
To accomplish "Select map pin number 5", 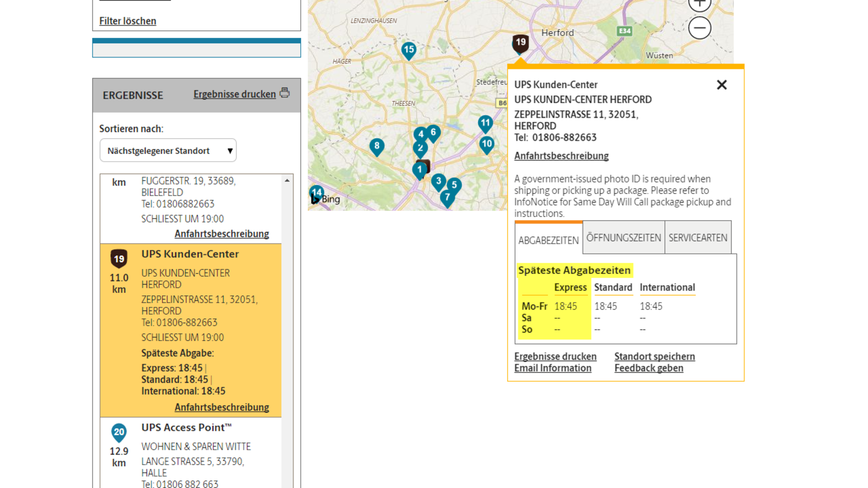I will pyautogui.click(x=454, y=185).
